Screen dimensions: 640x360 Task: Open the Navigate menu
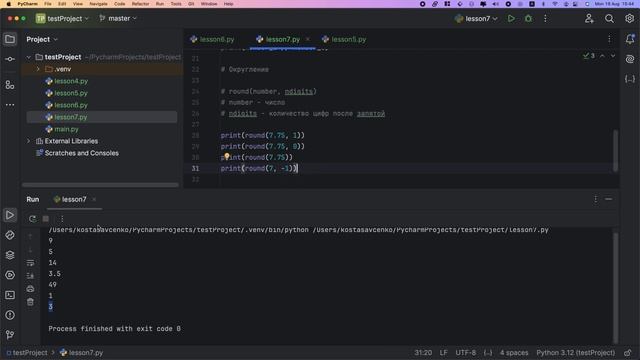(98, 4)
